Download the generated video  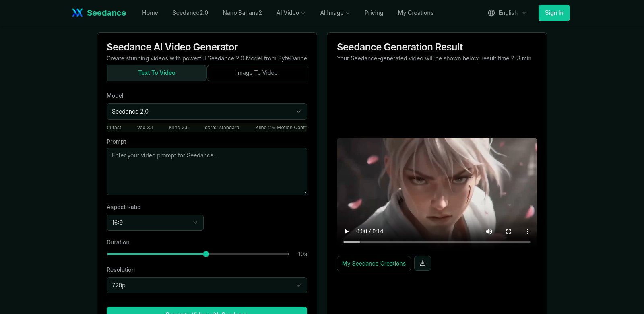[x=423, y=263]
